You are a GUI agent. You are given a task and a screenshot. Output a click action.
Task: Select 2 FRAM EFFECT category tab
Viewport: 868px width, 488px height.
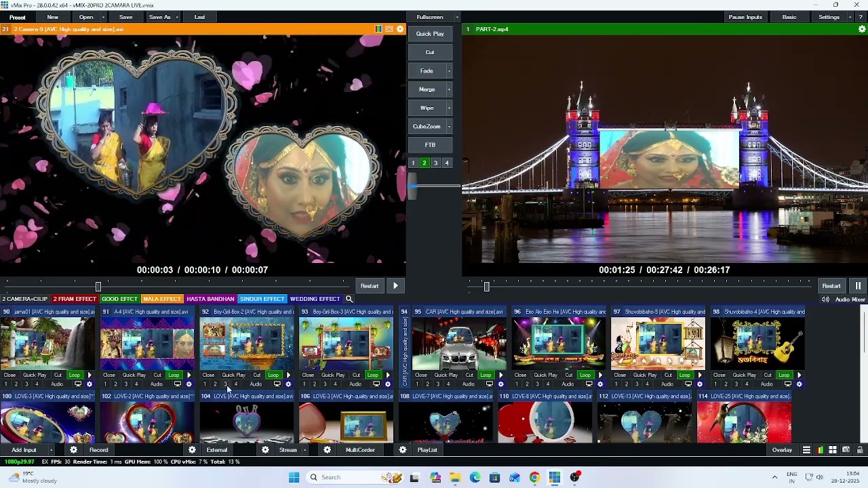[75, 299]
